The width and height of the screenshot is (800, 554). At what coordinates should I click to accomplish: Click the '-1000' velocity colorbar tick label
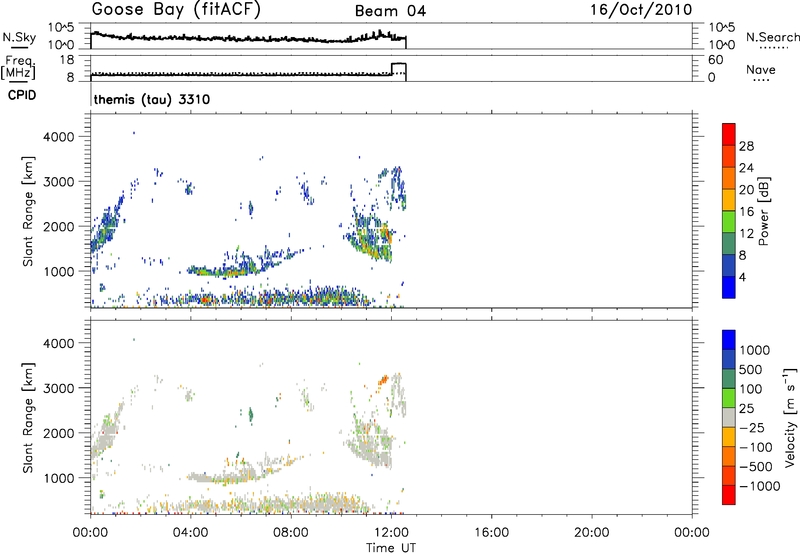point(759,486)
